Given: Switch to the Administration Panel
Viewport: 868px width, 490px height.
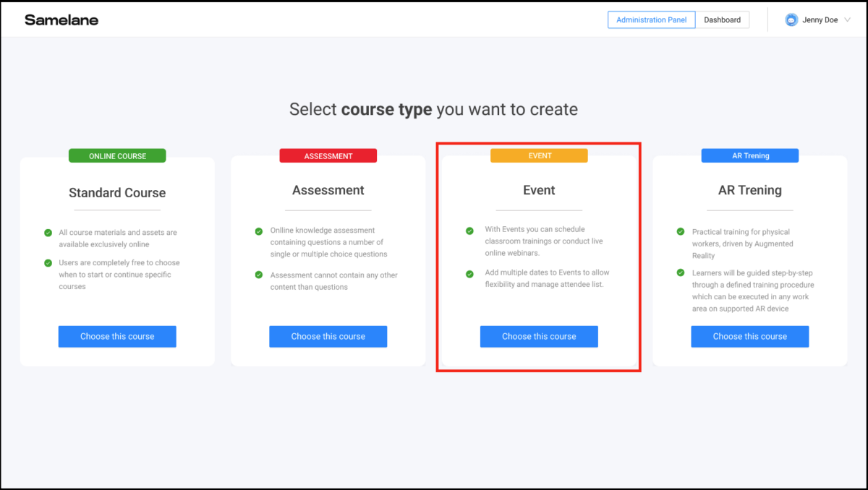Looking at the screenshot, I should [x=651, y=20].
